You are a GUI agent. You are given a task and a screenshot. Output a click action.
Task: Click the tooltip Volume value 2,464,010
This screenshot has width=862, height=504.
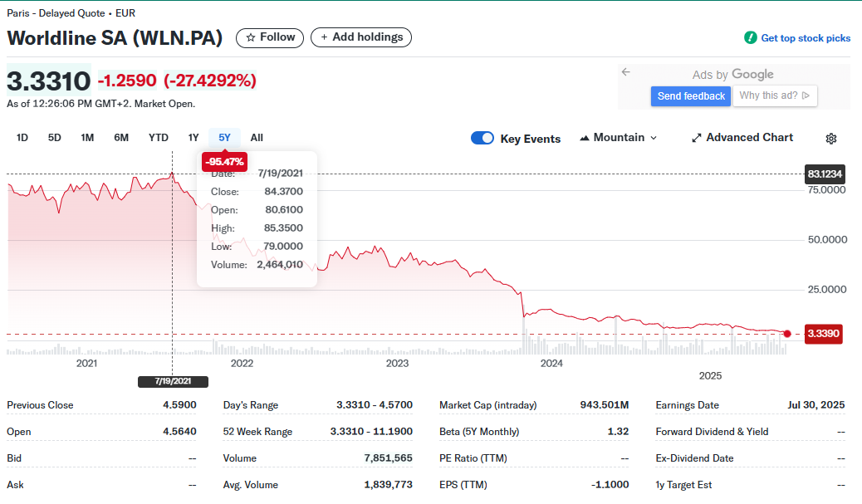280,264
